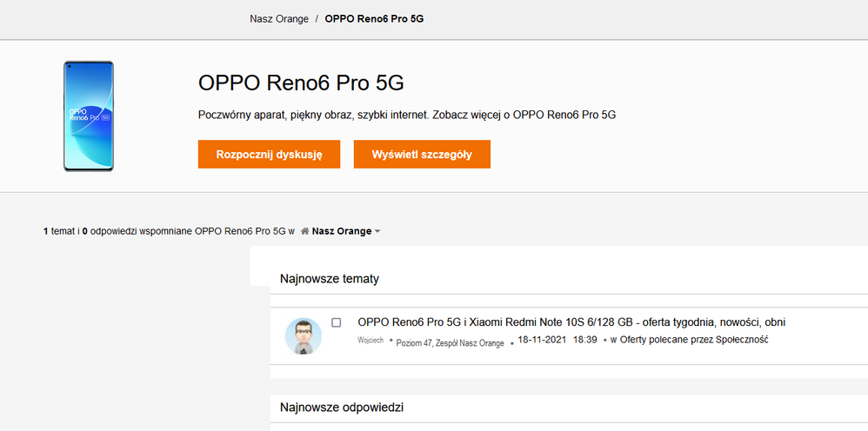Click the Zobacz więcej product description text
Screen dimensions: 868x431
click(x=407, y=116)
